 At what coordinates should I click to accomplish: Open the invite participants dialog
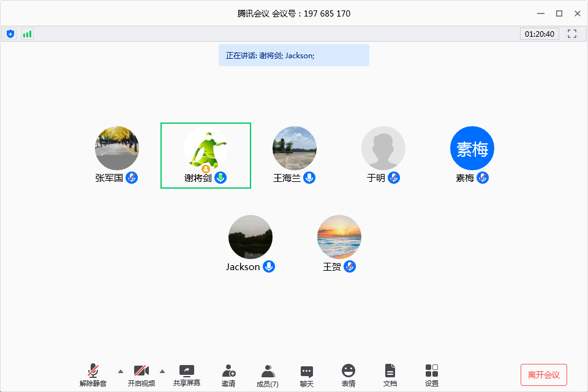point(228,375)
